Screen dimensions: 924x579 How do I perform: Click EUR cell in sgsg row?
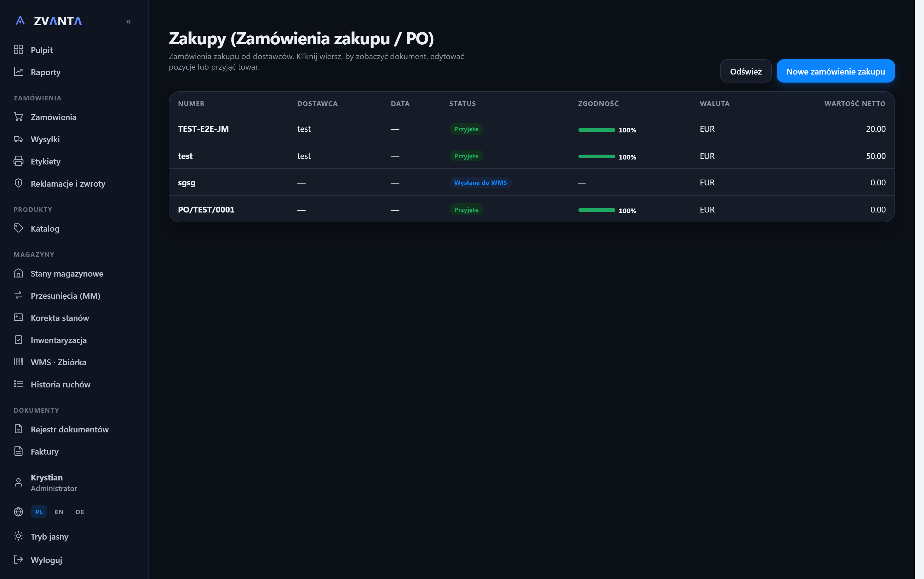(707, 183)
